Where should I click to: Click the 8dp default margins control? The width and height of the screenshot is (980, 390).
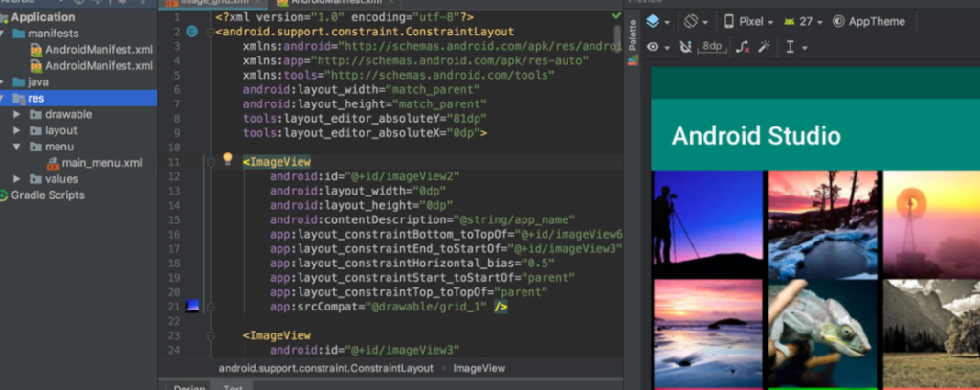(x=712, y=46)
